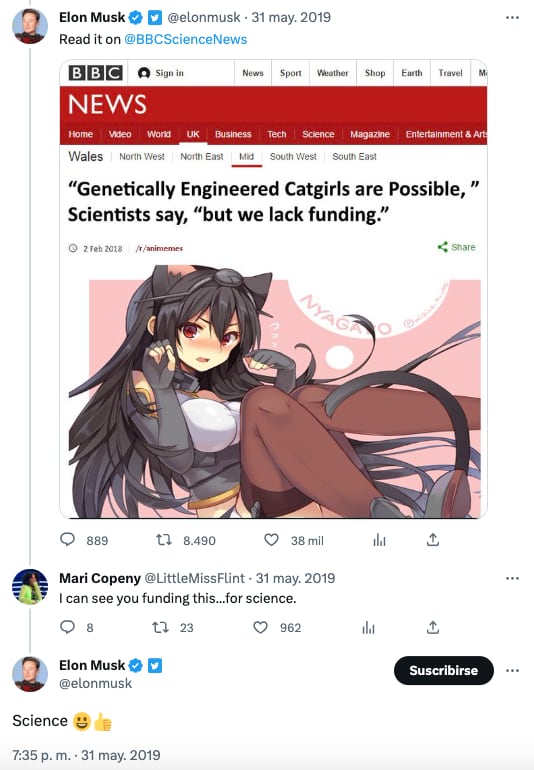Share Elon Musk's first tweet
The image size is (534, 770).
[433, 540]
